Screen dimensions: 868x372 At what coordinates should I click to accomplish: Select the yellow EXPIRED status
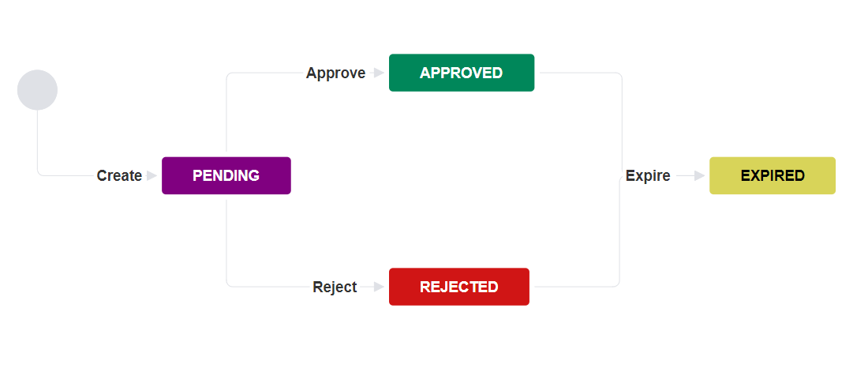pos(772,175)
